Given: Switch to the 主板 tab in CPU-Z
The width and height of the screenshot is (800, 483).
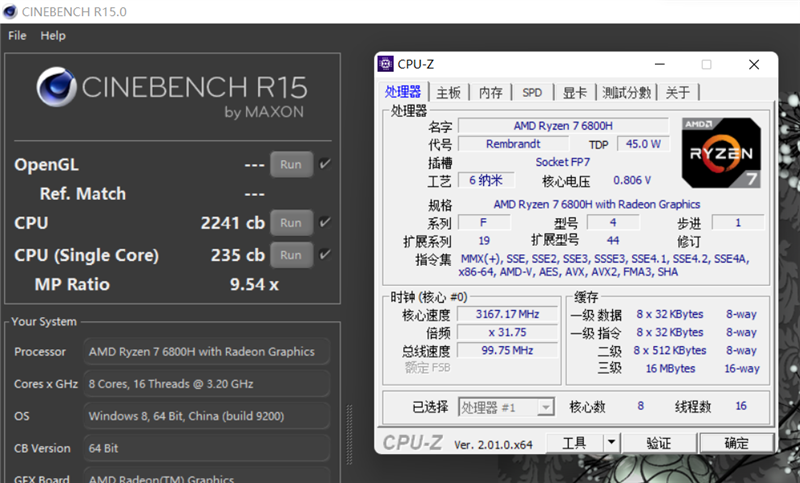Looking at the screenshot, I should coord(448,93).
